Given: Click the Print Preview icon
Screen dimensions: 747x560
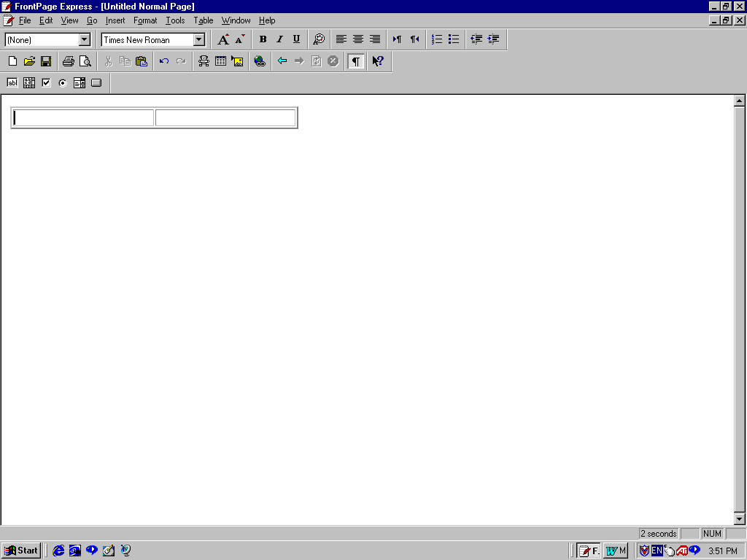Looking at the screenshot, I should (x=85, y=61).
